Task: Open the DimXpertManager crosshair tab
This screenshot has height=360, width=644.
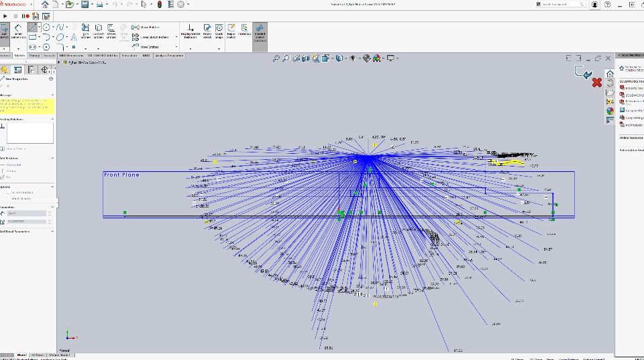Action: coord(44,70)
